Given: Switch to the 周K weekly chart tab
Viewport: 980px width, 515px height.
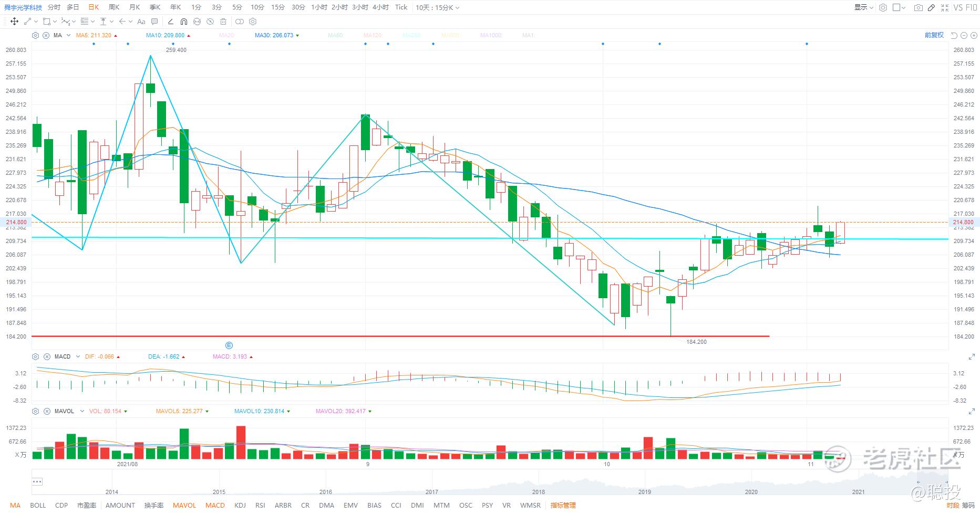Looking at the screenshot, I should (114, 7).
